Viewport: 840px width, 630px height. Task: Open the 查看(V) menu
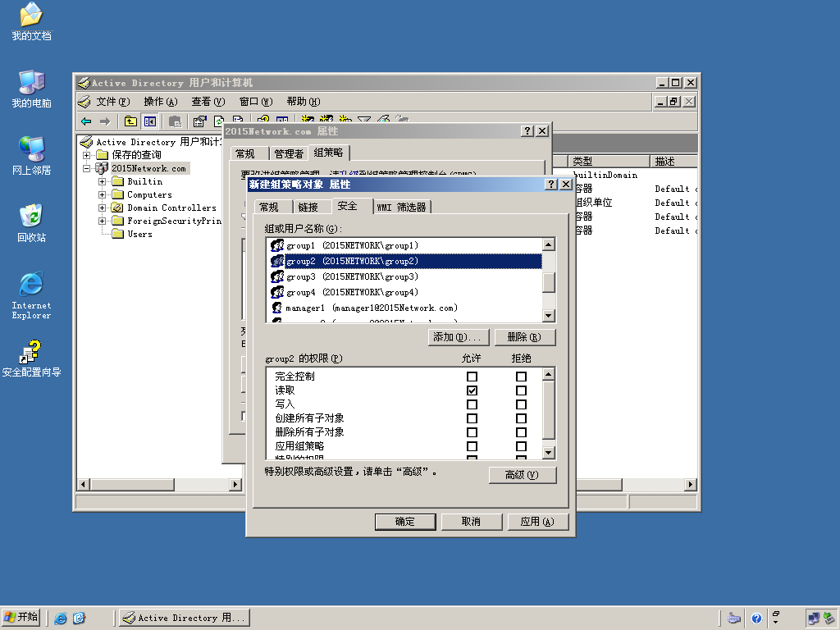208,102
